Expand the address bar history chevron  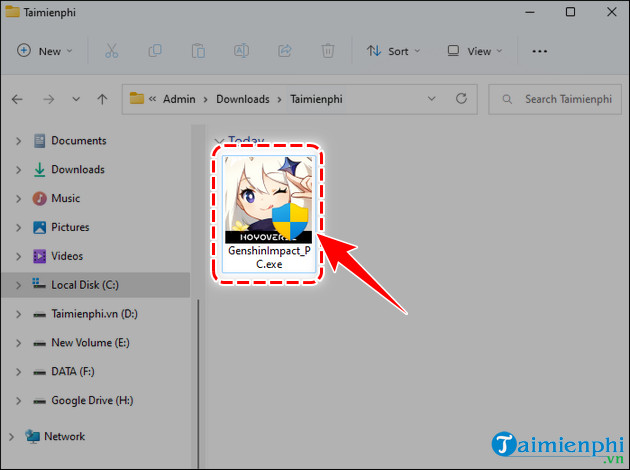coord(431,99)
